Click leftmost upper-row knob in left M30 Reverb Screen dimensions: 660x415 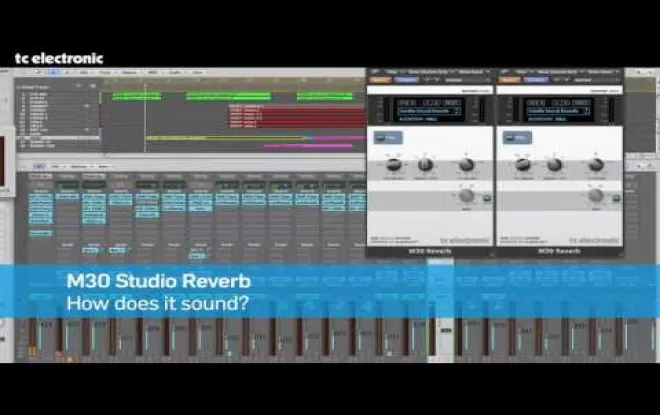pyautogui.click(x=394, y=164)
